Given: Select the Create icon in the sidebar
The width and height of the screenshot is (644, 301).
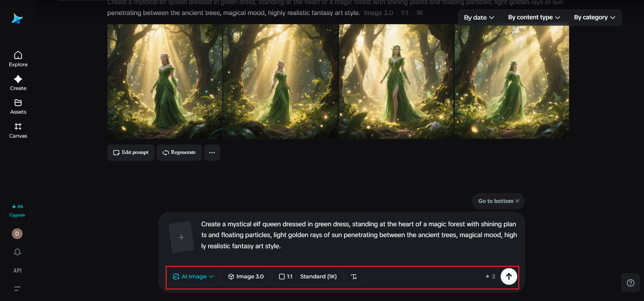Looking at the screenshot, I should (x=18, y=82).
